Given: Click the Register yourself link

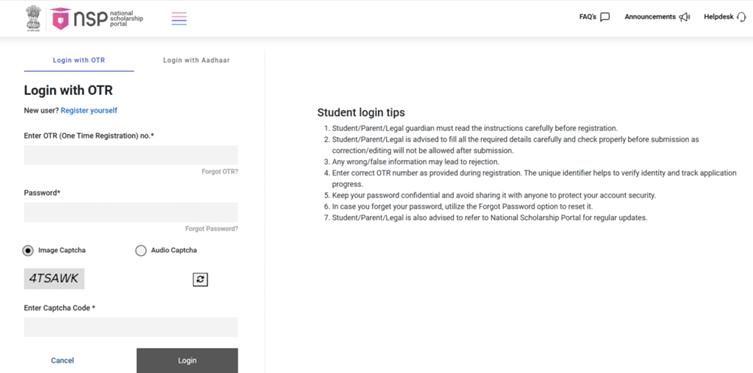Looking at the screenshot, I should pyautogui.click(x=89, y=110).
